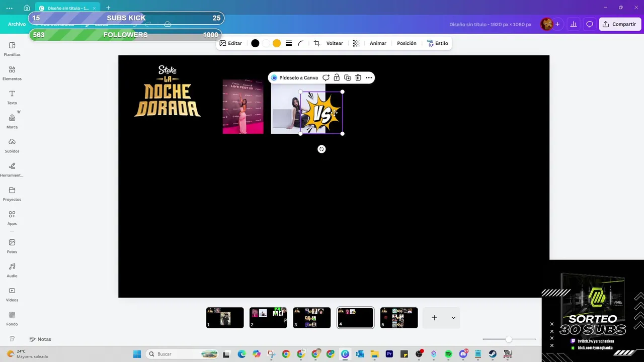Select page 2 thumbnail
Screen dimensions: 644x362
(x=268, y=318)
